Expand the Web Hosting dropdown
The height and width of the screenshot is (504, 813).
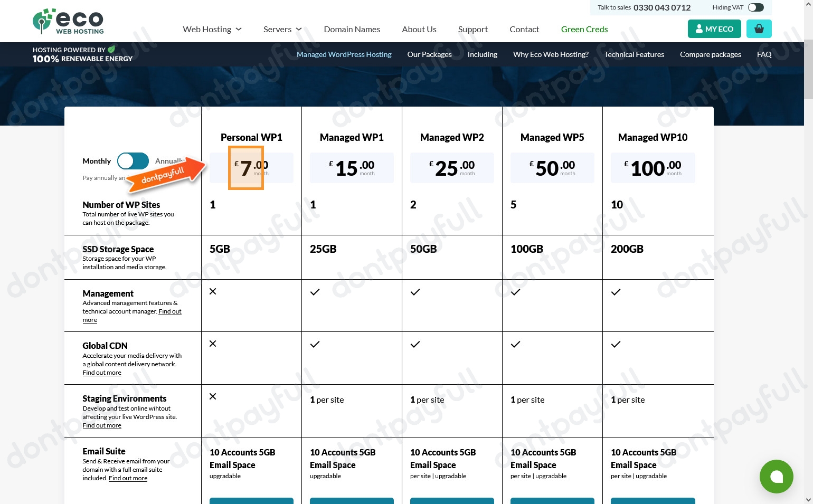point(212,29)
